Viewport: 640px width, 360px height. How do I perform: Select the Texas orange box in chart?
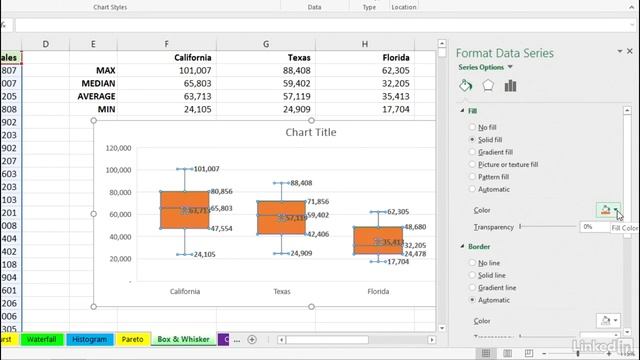pyautogui.click(x=281, y=218)
